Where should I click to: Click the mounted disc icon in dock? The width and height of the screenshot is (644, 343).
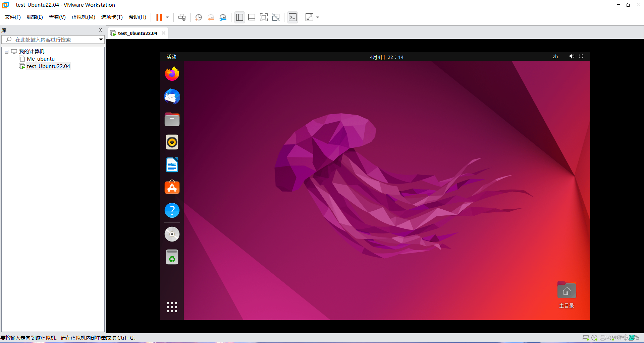(172, 234)
